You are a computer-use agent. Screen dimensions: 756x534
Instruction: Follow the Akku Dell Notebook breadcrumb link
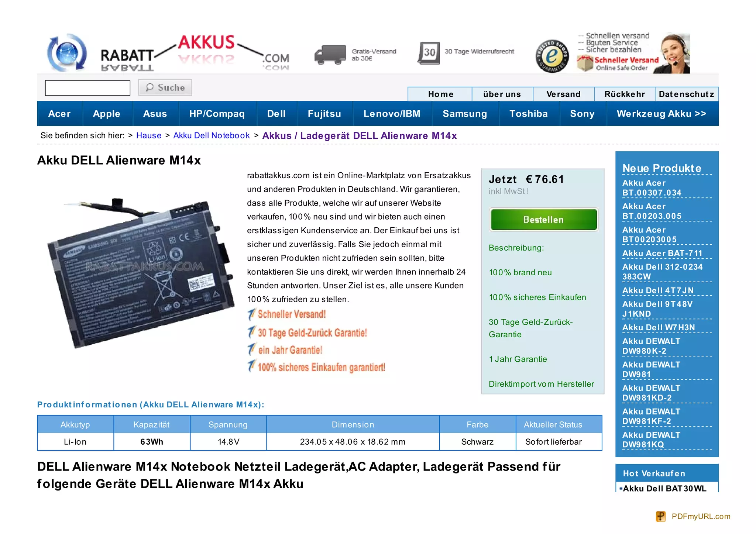(x=212, y=135)
